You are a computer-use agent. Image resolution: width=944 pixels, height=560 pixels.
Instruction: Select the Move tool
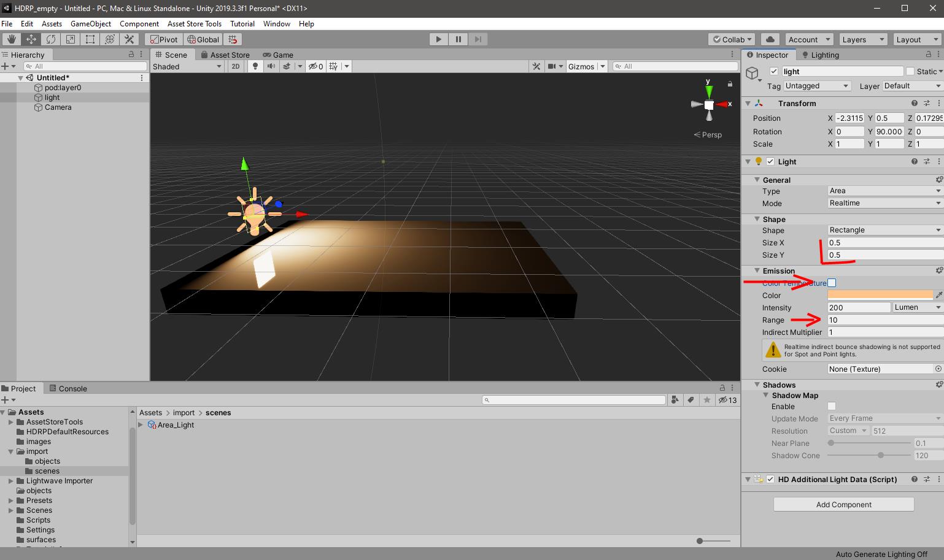coord(31,39)
